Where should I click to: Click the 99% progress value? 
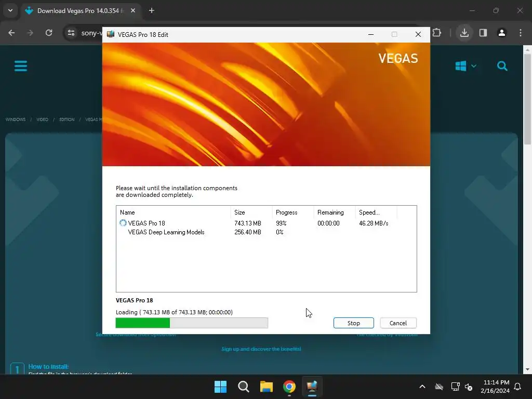(x=281, y=223)
